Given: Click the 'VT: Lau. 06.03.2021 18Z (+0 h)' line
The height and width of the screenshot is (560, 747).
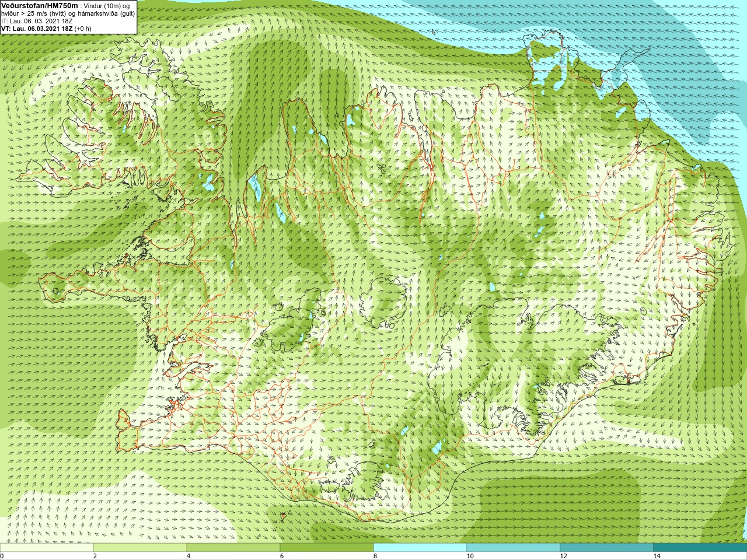Looking at the screenshot, I should 46,29.
